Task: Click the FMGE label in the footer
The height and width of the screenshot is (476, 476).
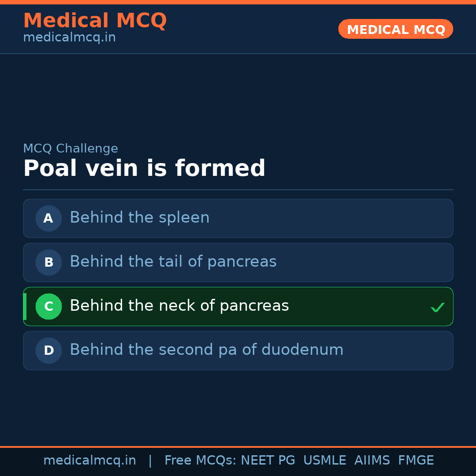Action: [x=416, y=460]
